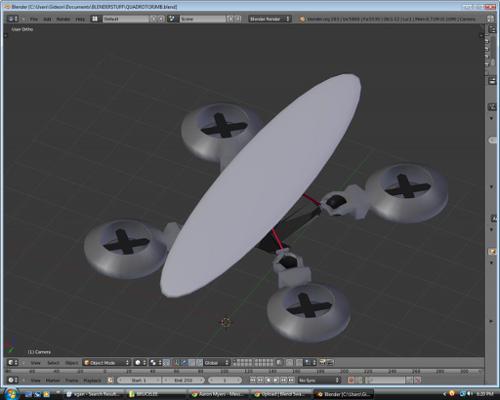This screenshot has height=400, width=500.
Task: Toggle the snap magnet icon
Action: [300, 363]
